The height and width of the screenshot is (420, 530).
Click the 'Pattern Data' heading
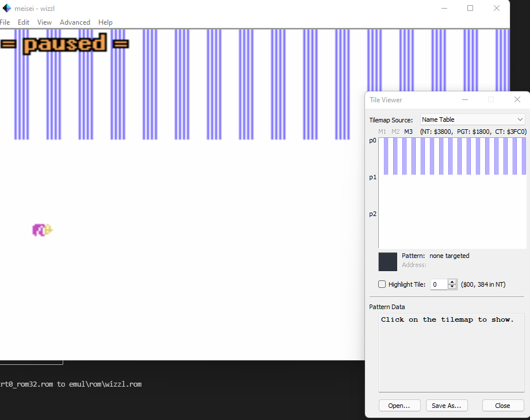coord(387,307)
